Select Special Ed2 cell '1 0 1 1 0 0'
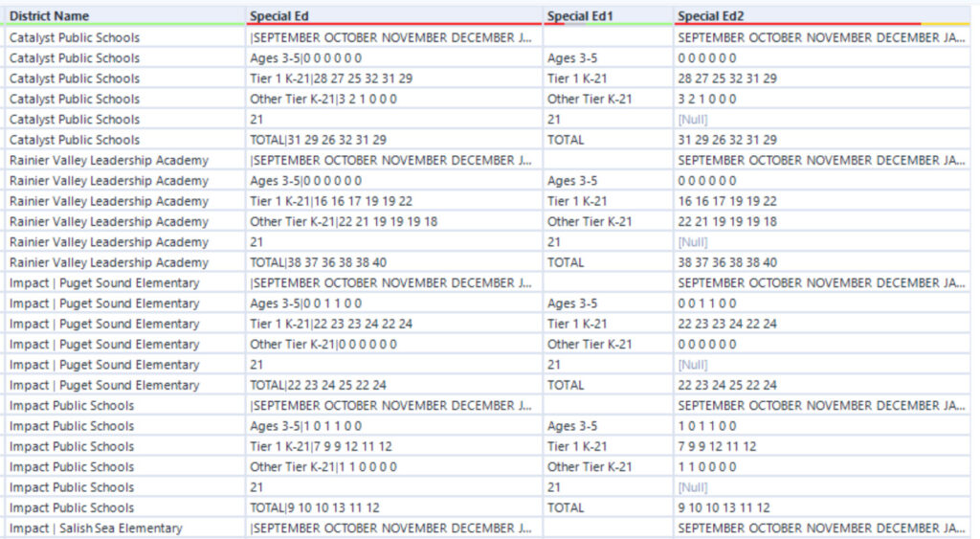 822,426
